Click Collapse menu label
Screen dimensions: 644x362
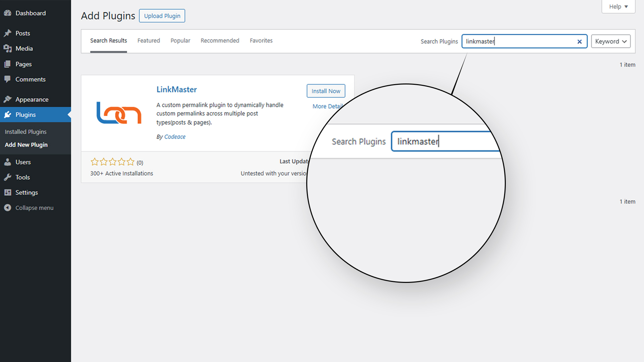[x=35, y=208]
